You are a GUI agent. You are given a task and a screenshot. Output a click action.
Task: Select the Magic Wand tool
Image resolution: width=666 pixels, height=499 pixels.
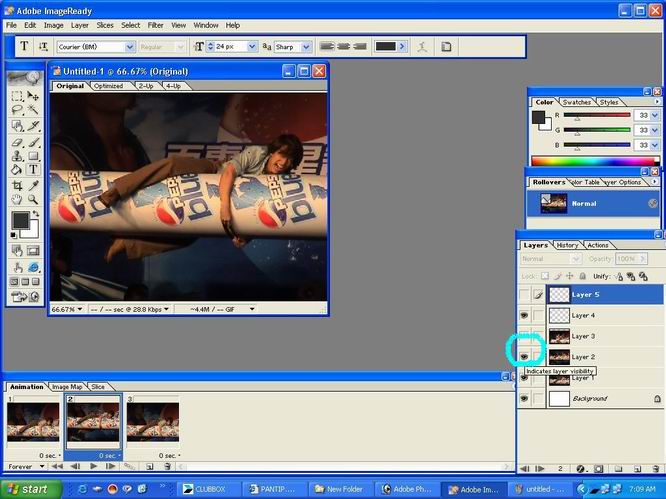33,110
